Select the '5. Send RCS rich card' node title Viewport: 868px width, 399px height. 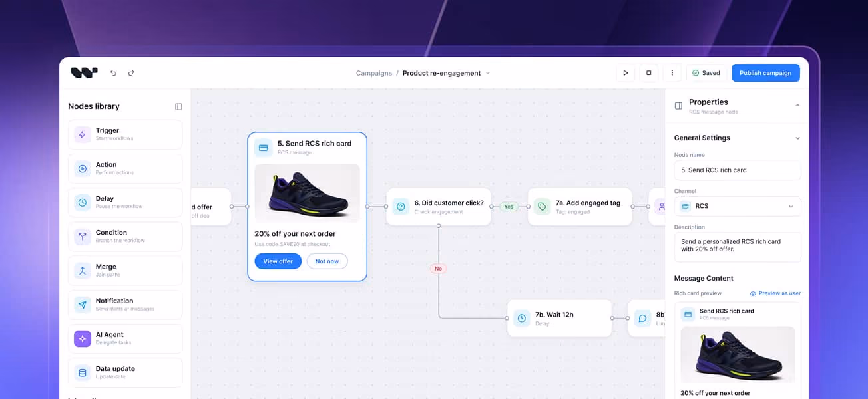coord(314,144)
